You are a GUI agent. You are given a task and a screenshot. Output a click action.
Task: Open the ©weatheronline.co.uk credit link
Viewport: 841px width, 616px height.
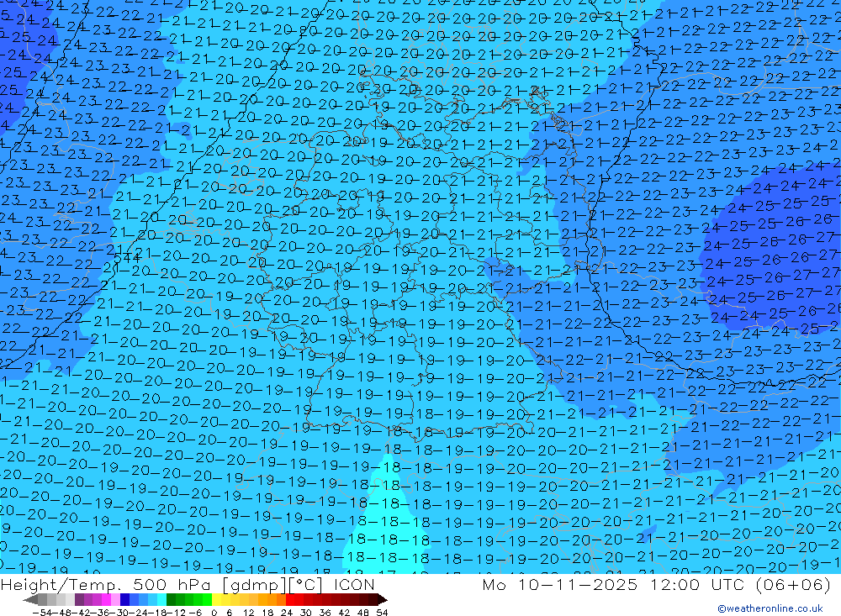770,608
